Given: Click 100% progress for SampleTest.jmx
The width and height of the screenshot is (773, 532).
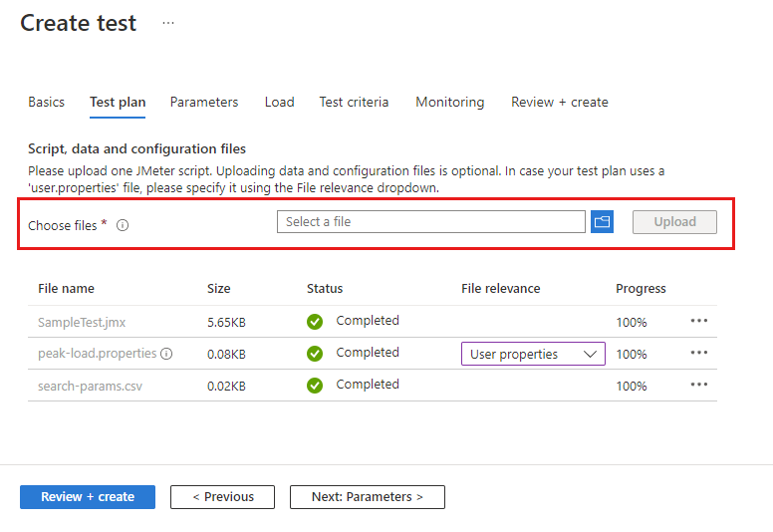Looking at the screenshot, I should click(x=632, y=323).
